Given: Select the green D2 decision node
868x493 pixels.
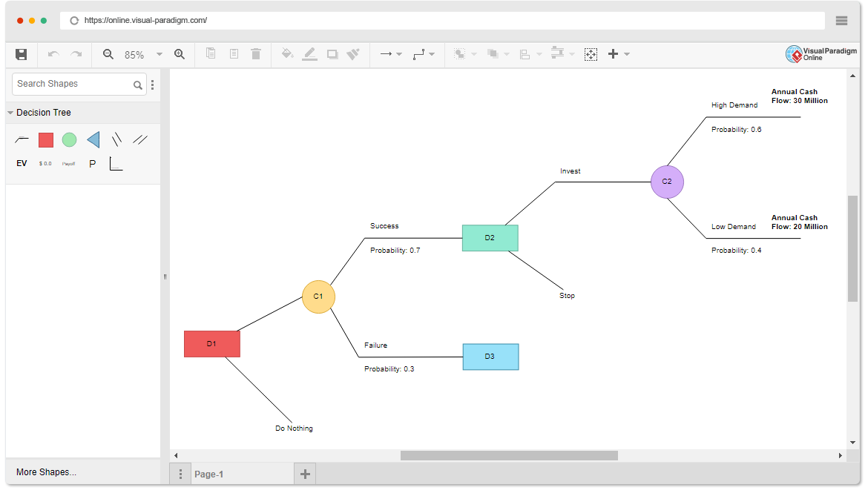Looking at the screenshot, I should (490, 238).
